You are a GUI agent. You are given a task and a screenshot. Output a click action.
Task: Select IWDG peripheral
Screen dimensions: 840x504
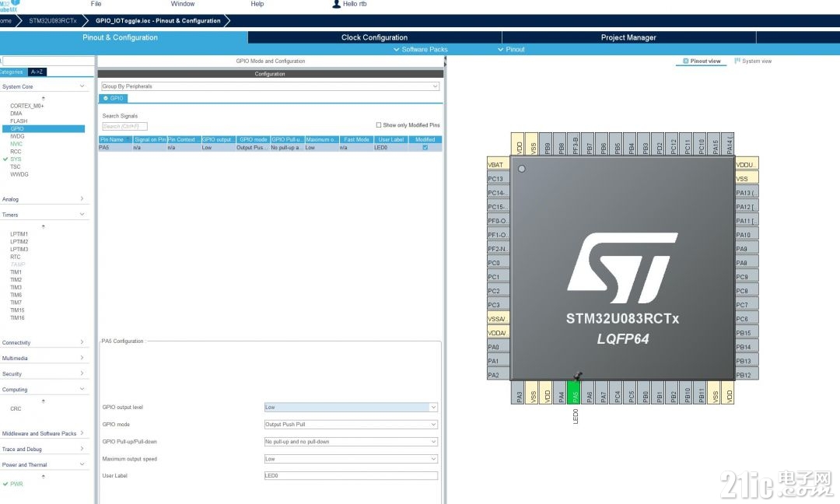(x=17, y=137)
